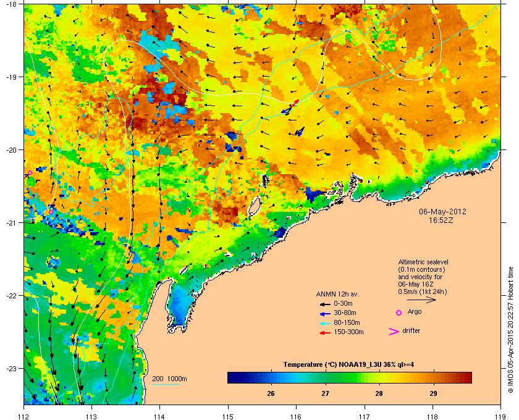The image size is (519, 420).
Task: Click the '150-300m' depth label
Action: click(x=348, y=332)
